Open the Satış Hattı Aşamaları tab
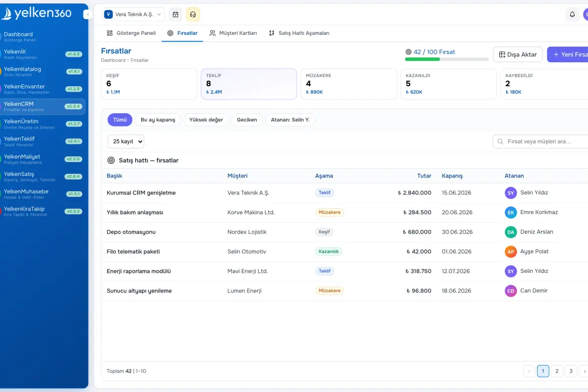588x392 pixels. pyautogui.click(x=299, y=33)
